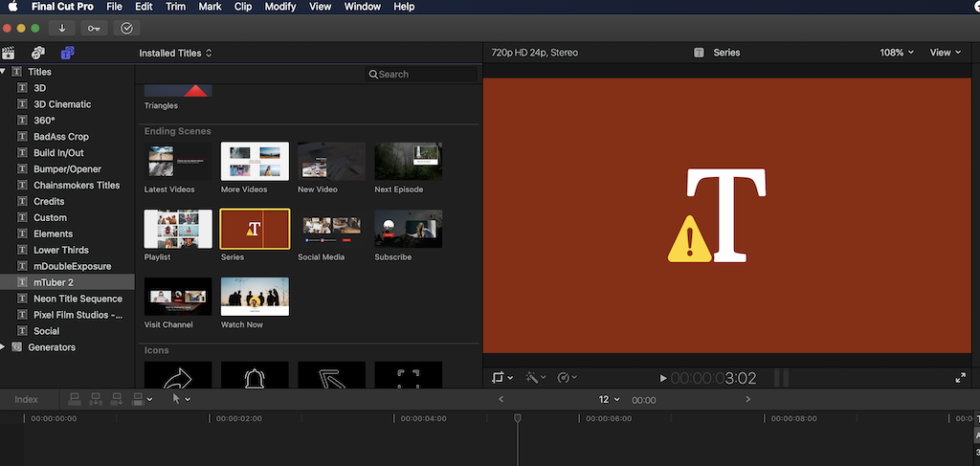Viewport: 980px width, 466px height.
Task: Select the Playlist title thumbnail
Action: pyautogui.click(x=178, y=229)
